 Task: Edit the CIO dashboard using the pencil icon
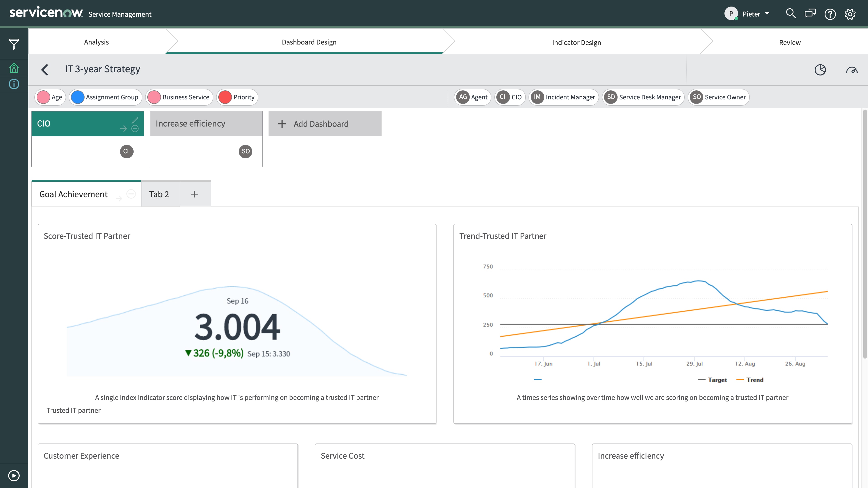[135, 120]
